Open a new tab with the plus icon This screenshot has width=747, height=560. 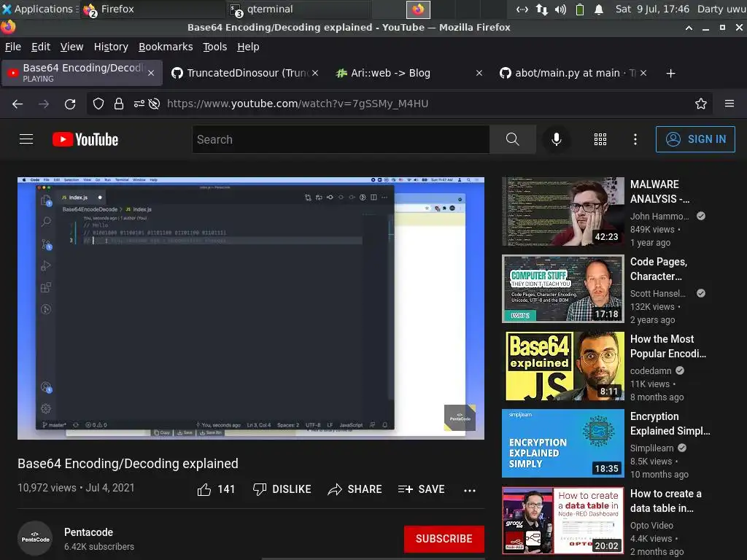pyautogui.click(x=671, y=74)
